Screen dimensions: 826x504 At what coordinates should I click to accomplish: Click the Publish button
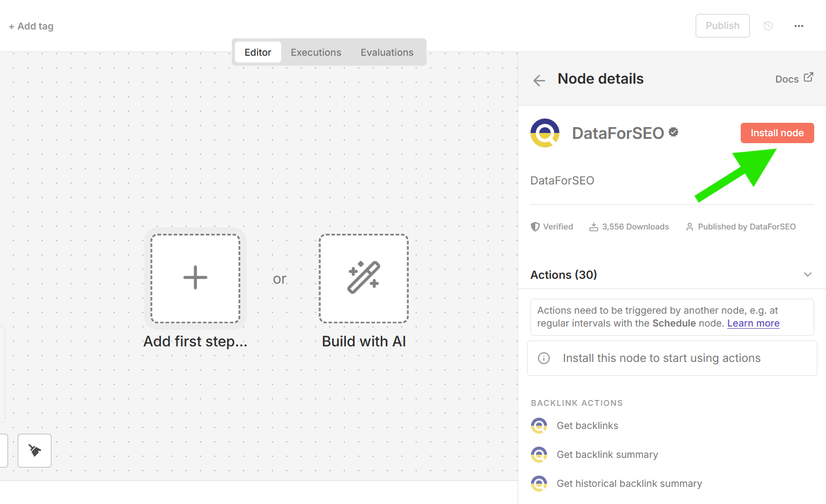pos(722,26)
